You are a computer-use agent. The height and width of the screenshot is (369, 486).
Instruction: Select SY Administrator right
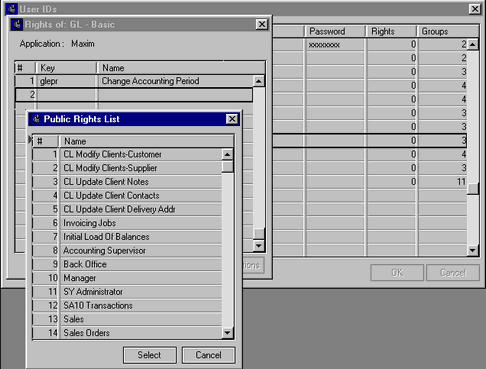coord(127,292)
